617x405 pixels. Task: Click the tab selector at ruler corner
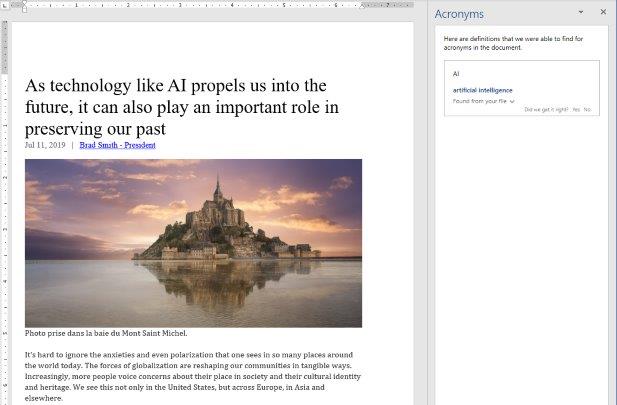pos(5,5)
